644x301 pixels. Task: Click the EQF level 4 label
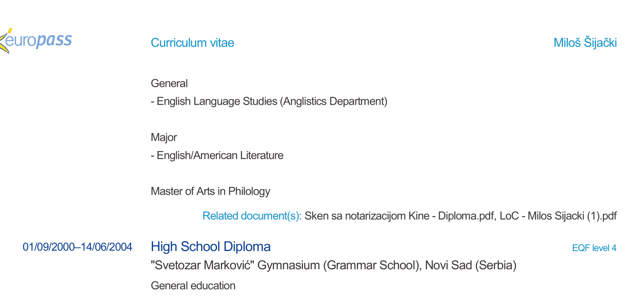594,248
